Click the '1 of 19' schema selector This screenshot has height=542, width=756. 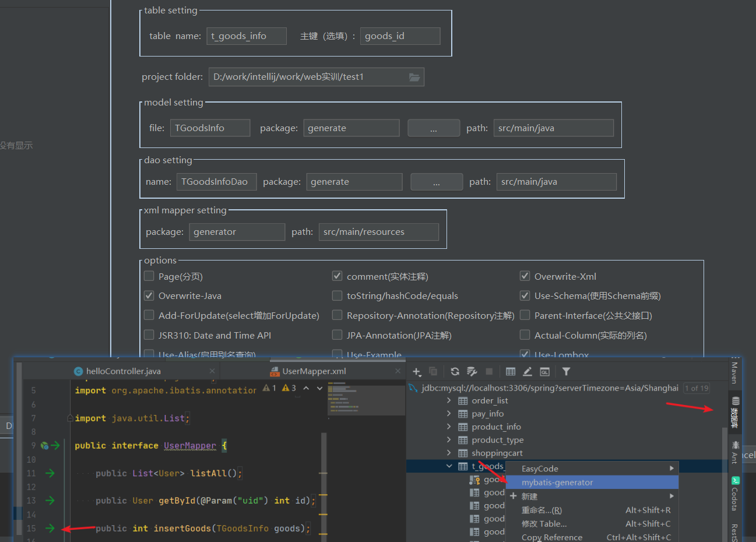tap(697, 388)
